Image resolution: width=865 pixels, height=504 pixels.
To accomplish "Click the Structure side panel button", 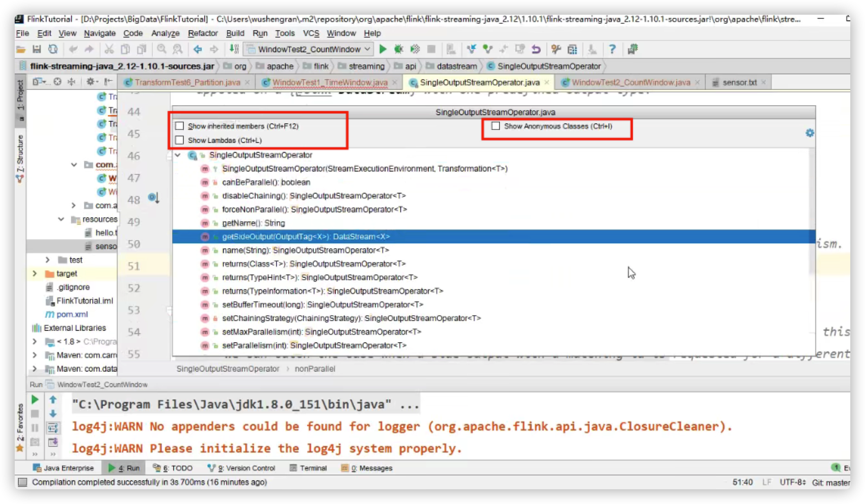I will (x=20, y=158).
